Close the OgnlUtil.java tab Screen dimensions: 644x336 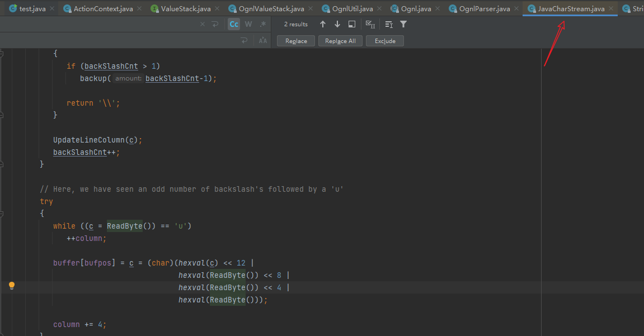click(379, 8)
